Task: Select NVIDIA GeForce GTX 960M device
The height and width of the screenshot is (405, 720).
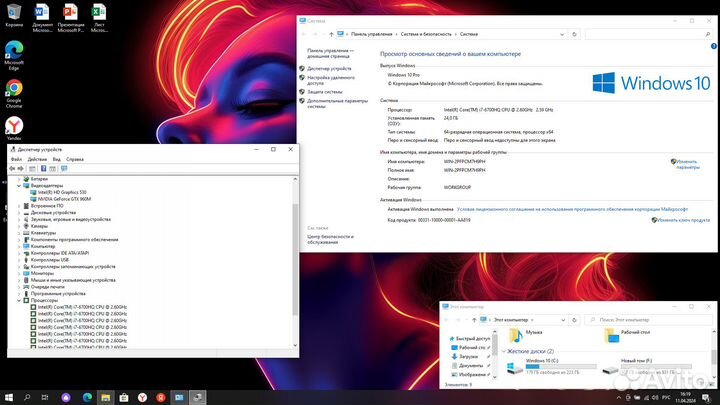Action: tap(64, 199)
